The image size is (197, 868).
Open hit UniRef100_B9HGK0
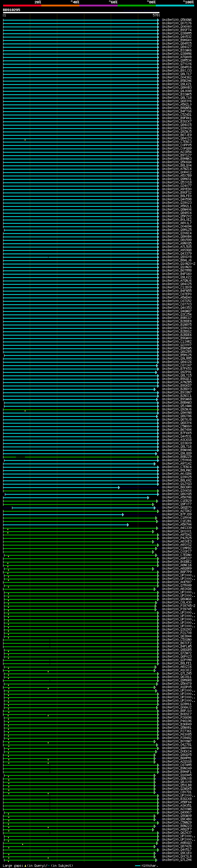177,40
